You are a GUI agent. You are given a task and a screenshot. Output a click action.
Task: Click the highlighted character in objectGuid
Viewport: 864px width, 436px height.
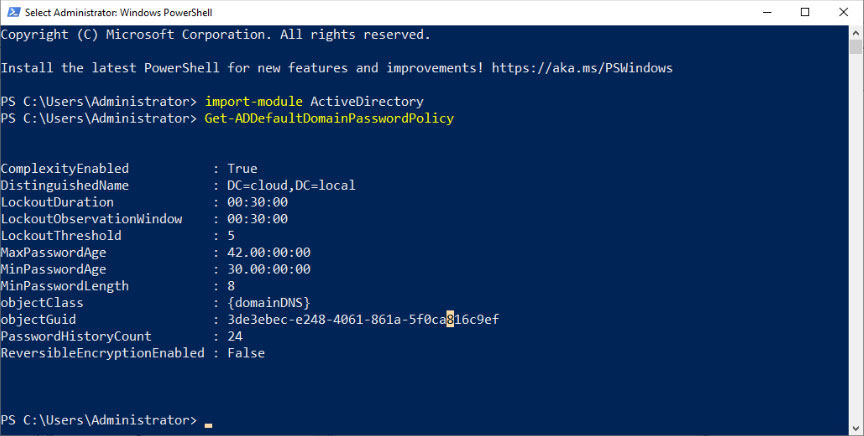(450, 320)
